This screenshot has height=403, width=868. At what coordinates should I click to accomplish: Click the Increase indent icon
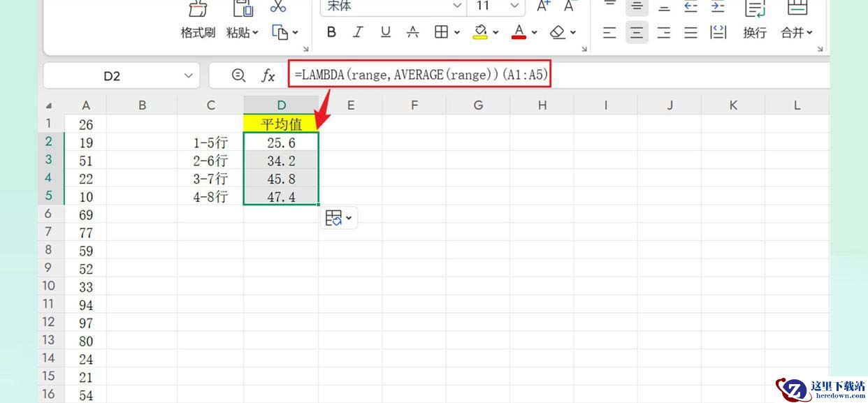click(x=718, y=6)
